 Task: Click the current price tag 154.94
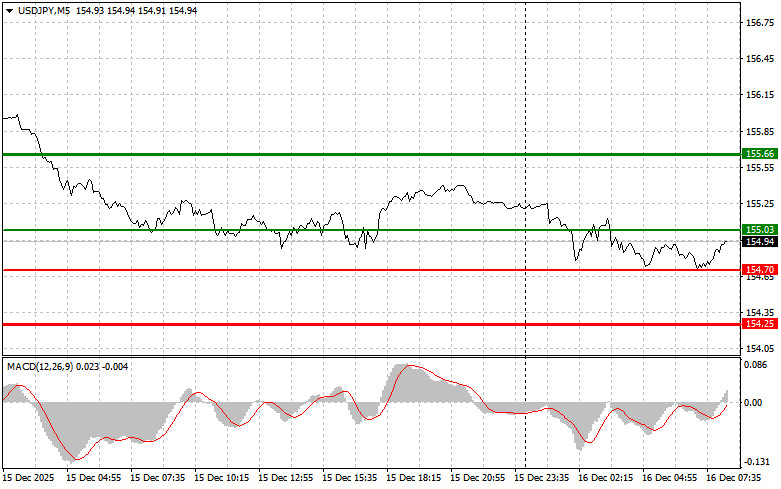click(760, 242)
